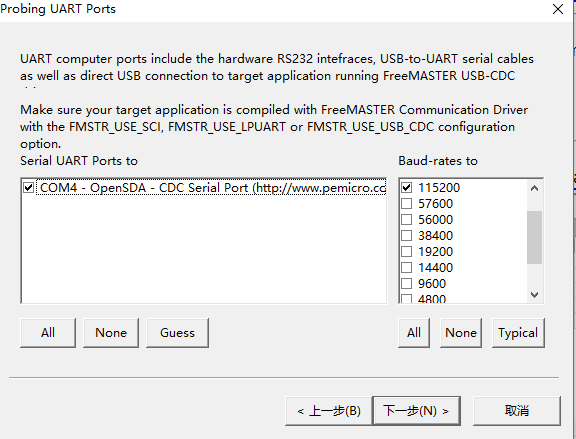Uncheck the COM4 OpenSDA serial port checkbox
The image size is (576, 439).
29,188
